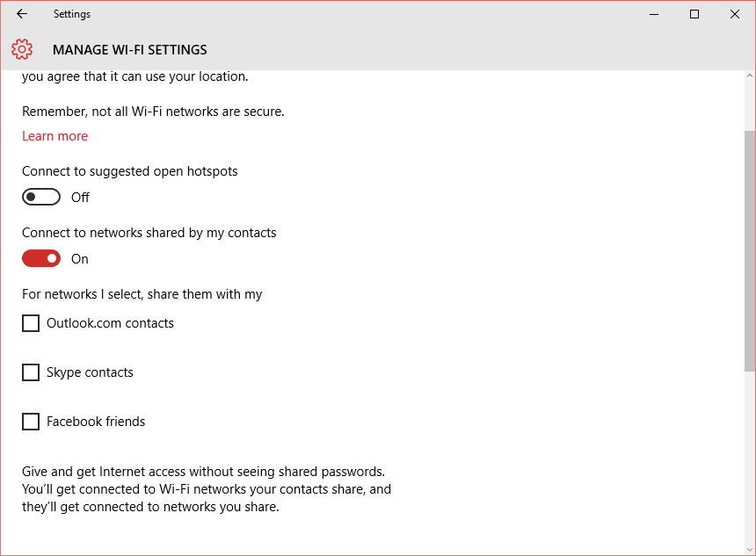Click the Off label beside hotspots switch
Image resolution: width=756 pixels, height=556 pixels.
80,198
